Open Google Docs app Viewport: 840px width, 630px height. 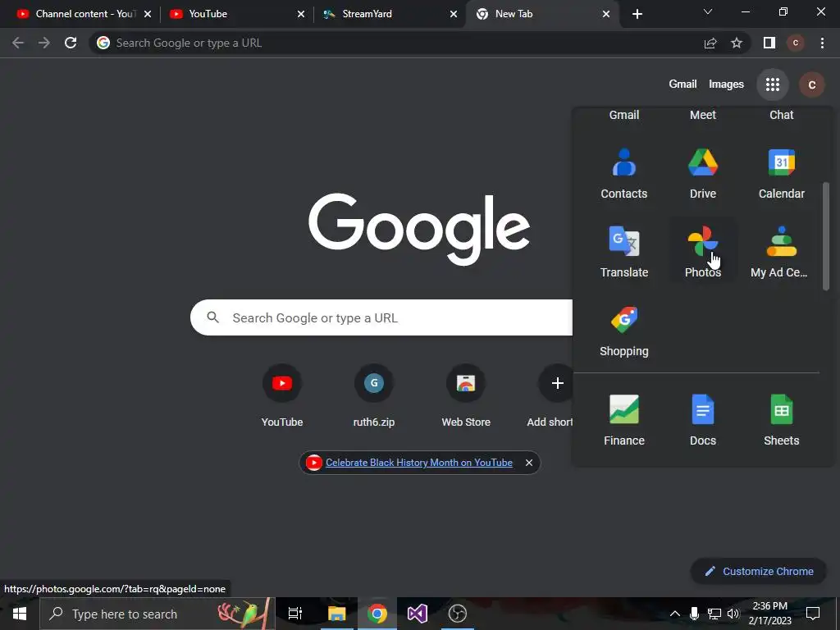tap(702, 420)
